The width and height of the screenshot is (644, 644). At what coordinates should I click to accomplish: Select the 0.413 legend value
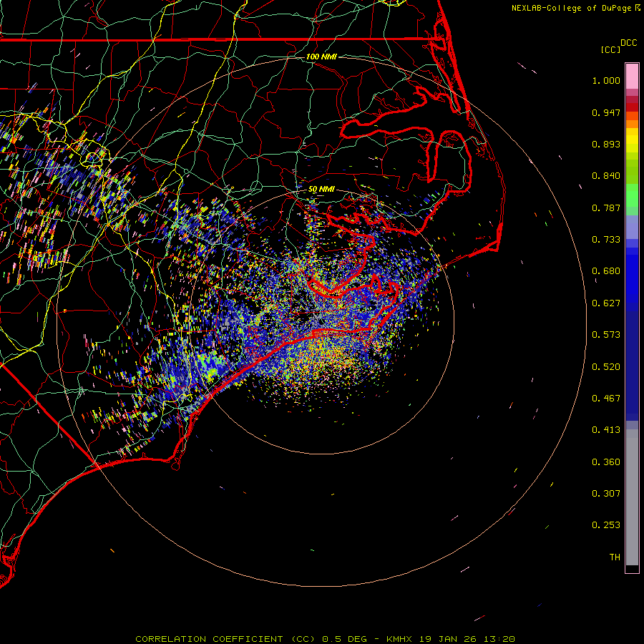[x=606, y=430]
